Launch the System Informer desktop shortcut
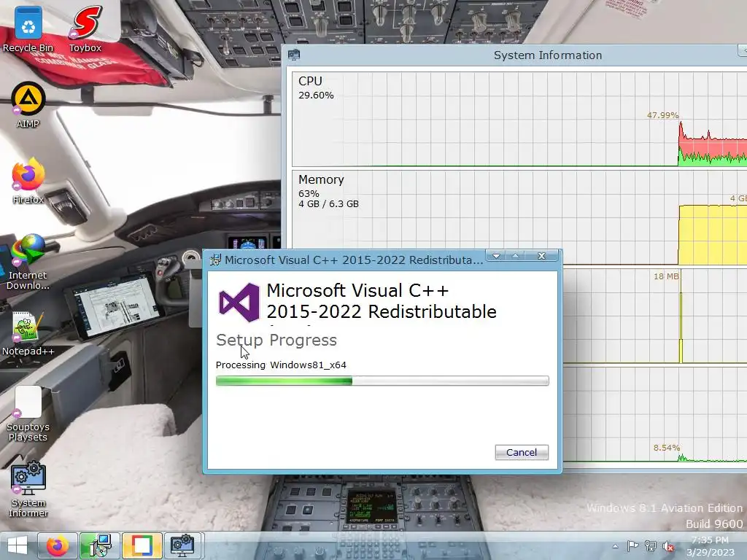The height and width of the screenshot is (560, 747). click(x=28, y=489)
